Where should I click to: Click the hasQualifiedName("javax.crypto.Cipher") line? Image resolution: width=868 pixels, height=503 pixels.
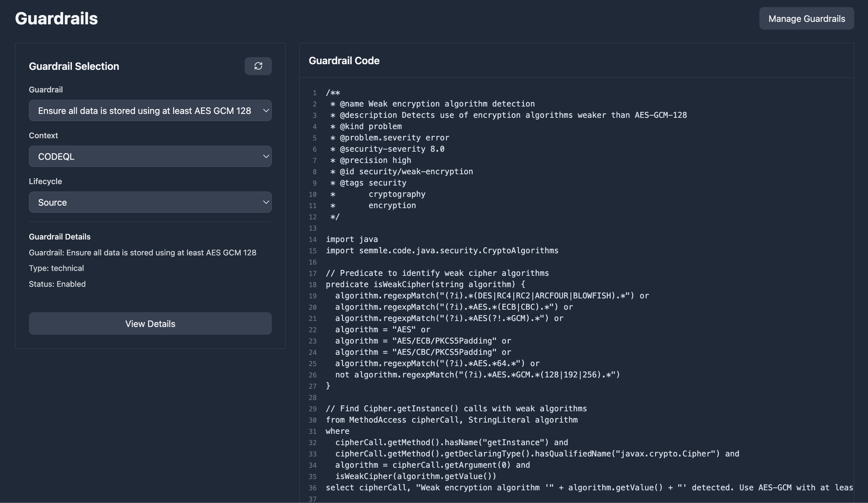point(537,454)
